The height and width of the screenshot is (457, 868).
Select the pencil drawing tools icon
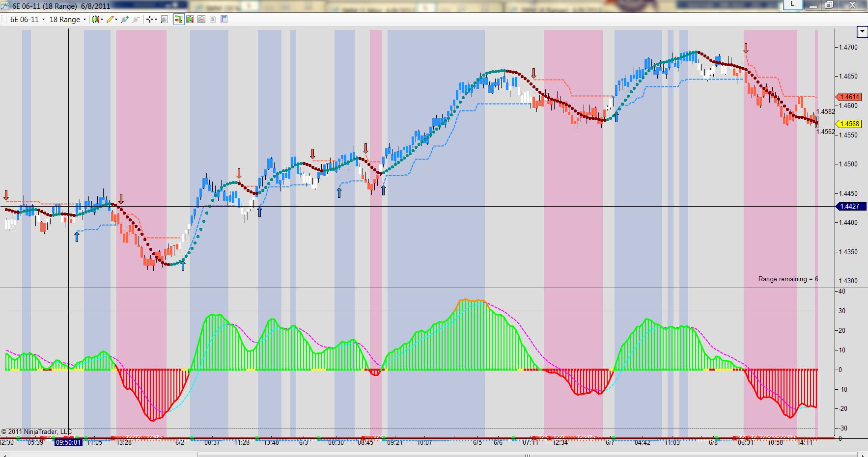pos(110,20)
